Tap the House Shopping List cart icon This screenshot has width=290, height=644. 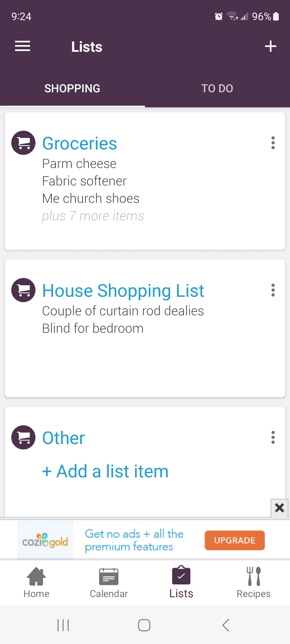(23, 290)
